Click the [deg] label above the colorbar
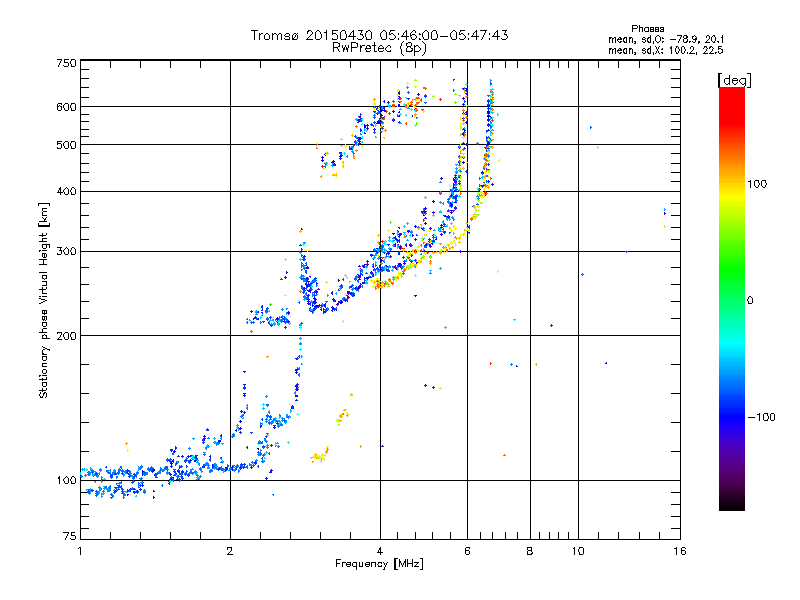 (735, 79)
